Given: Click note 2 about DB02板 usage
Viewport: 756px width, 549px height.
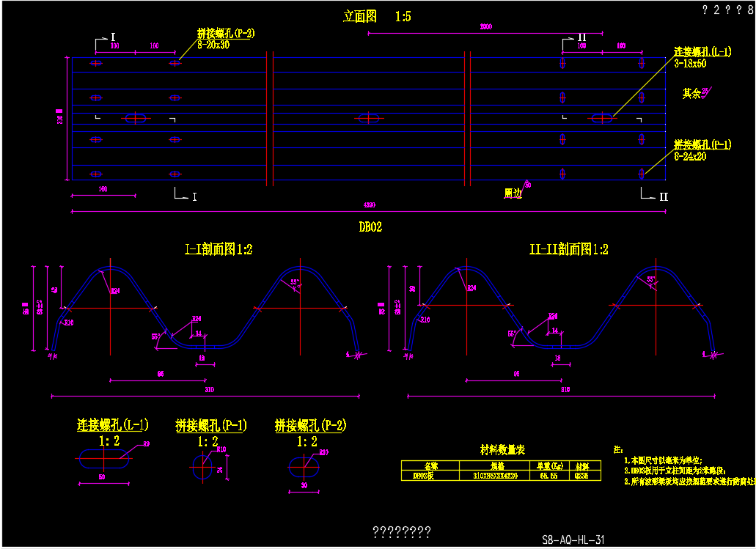Looking at the screenshot, I should 675,471.
